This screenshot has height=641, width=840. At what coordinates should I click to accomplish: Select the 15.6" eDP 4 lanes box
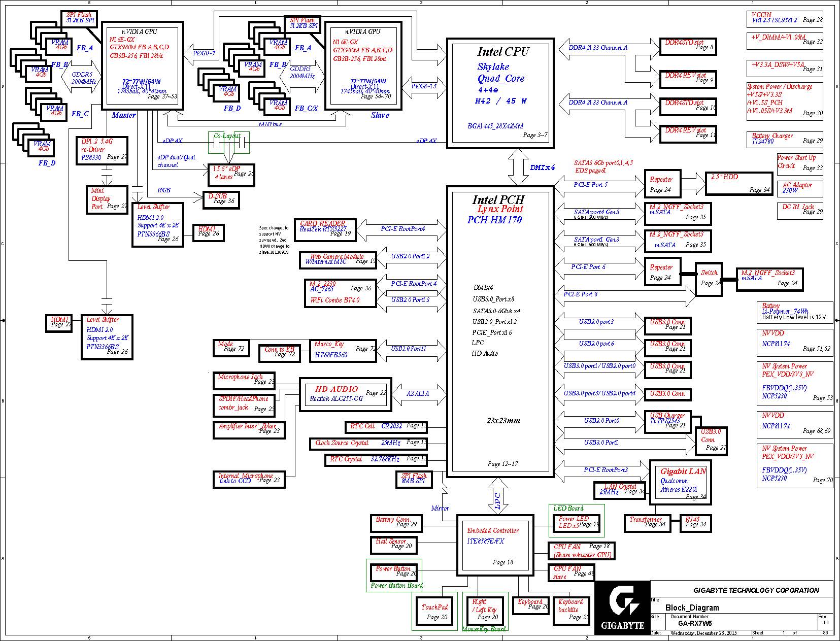231,175
